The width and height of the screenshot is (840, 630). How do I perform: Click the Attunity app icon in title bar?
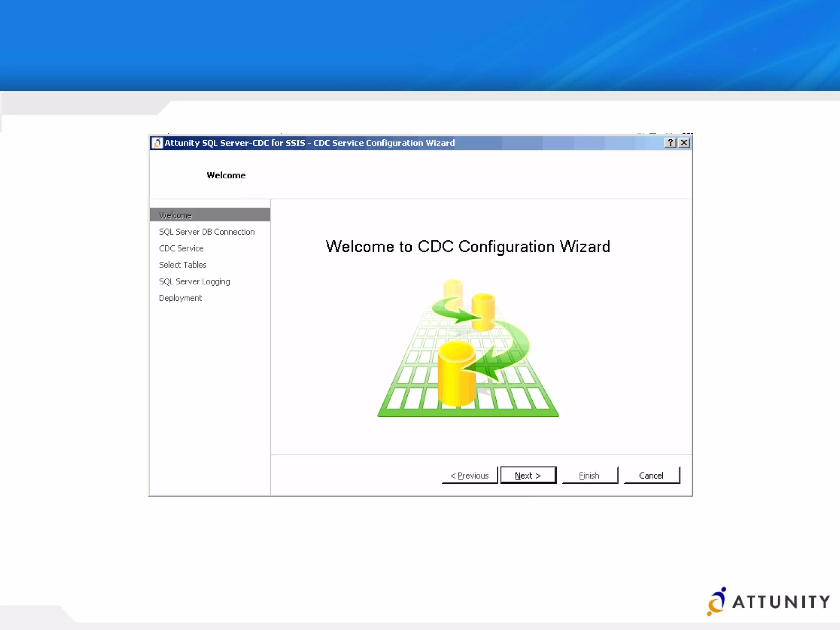pyautogui.click(x=157, y=143)
